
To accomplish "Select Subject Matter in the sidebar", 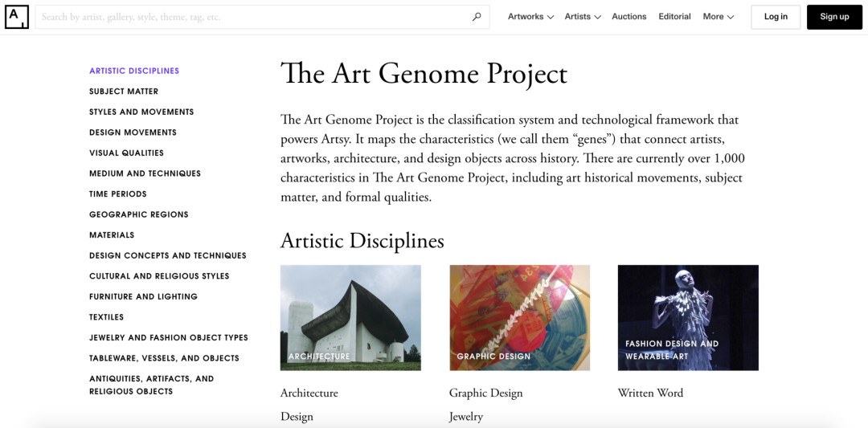I will click(124, 92).
